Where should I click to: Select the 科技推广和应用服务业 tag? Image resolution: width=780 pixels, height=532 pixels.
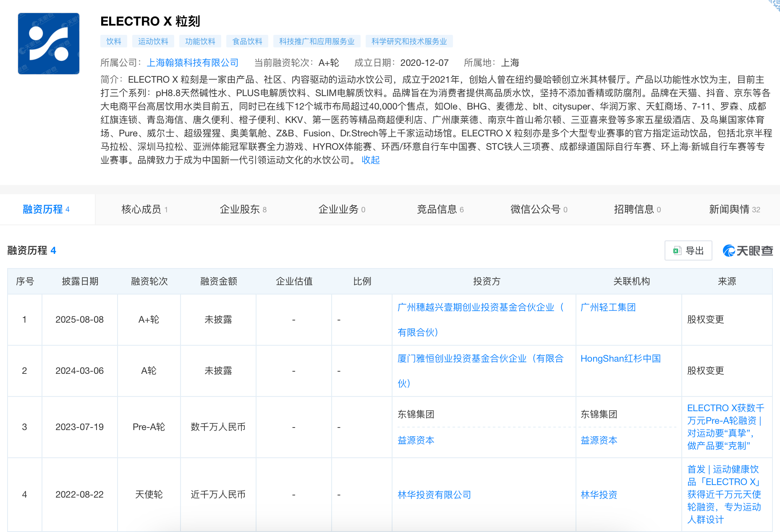point(317,42)
